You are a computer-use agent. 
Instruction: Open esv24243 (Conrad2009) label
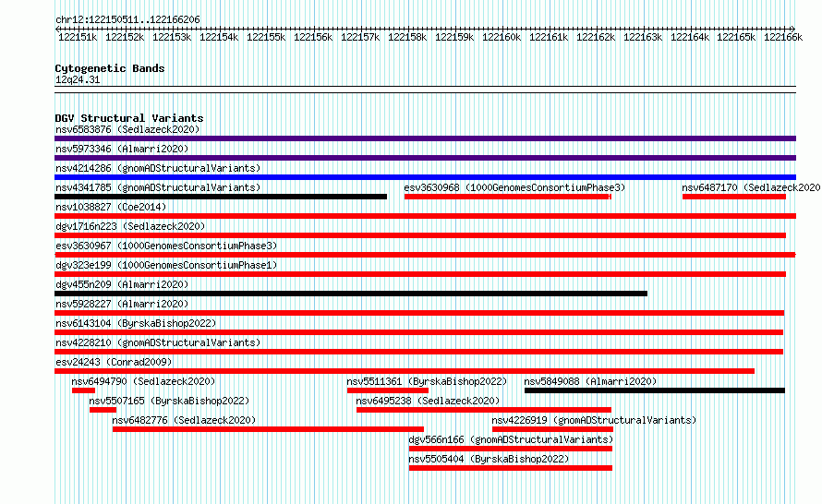tap(114, 362)
